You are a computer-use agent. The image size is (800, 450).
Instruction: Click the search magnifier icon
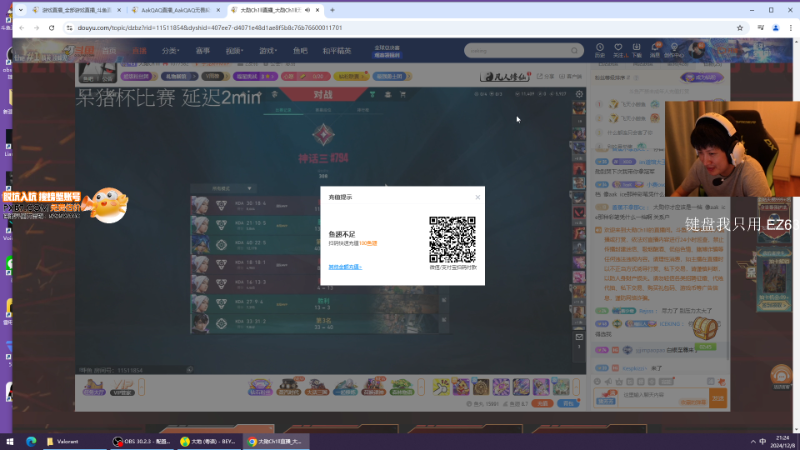point(574,51)
